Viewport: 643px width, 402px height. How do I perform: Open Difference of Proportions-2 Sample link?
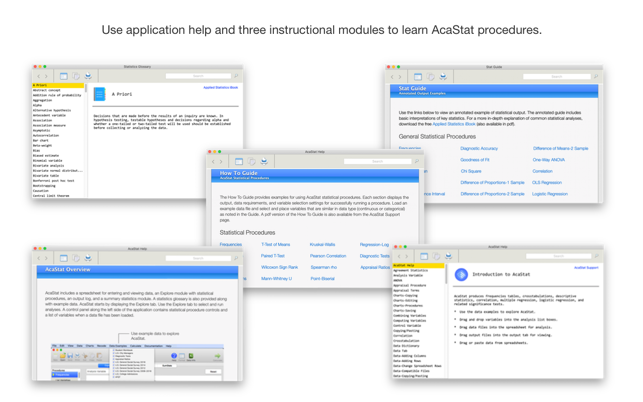click(492, 194)
